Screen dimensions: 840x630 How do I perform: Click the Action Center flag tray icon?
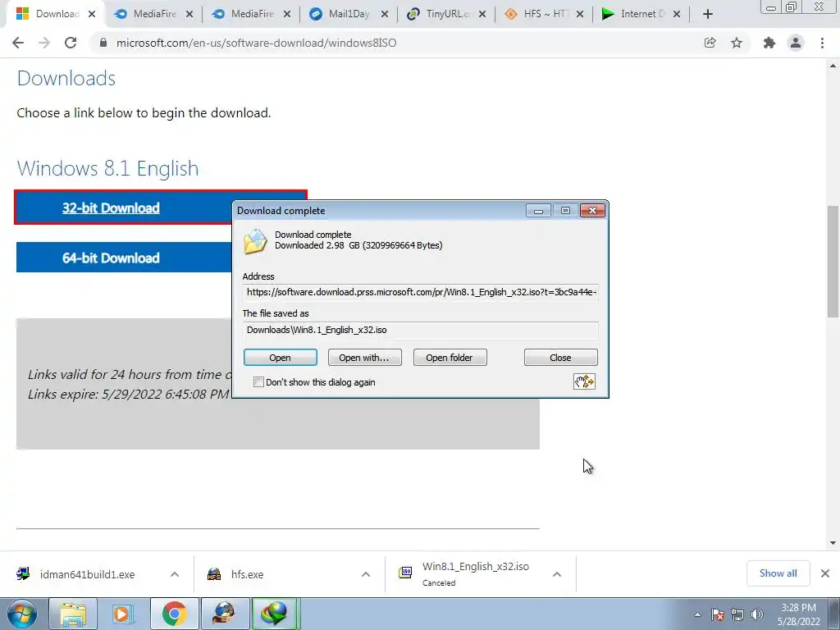[x=718, y=614]
